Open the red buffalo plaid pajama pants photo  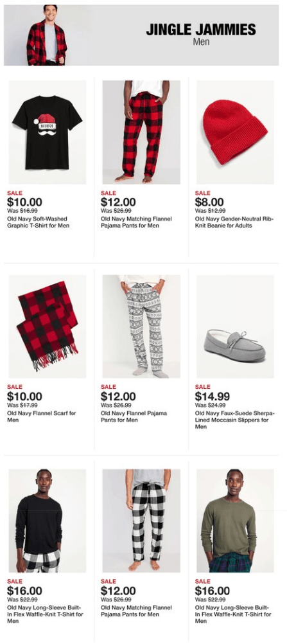[141, 132]
